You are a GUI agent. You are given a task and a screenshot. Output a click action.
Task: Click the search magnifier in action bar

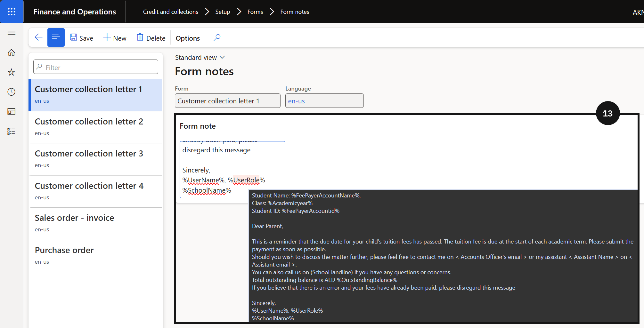point(217,38)
